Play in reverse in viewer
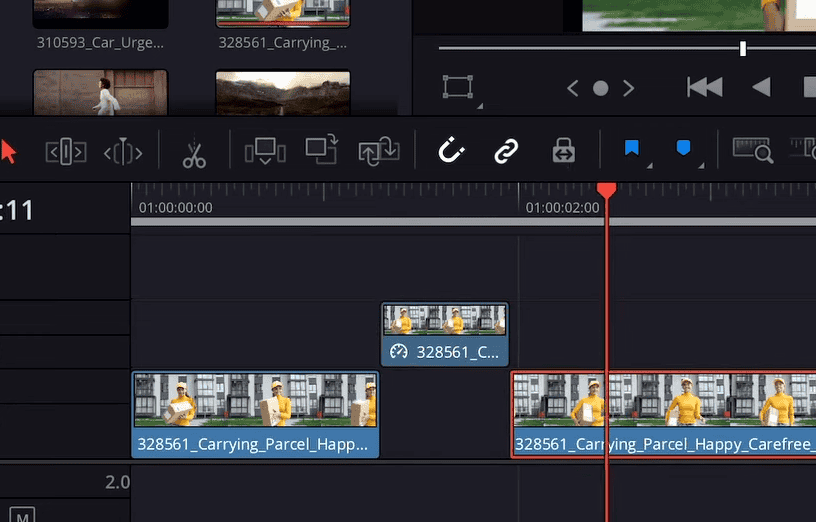Screen dimensions: 816x522 (x=762, y=87)
